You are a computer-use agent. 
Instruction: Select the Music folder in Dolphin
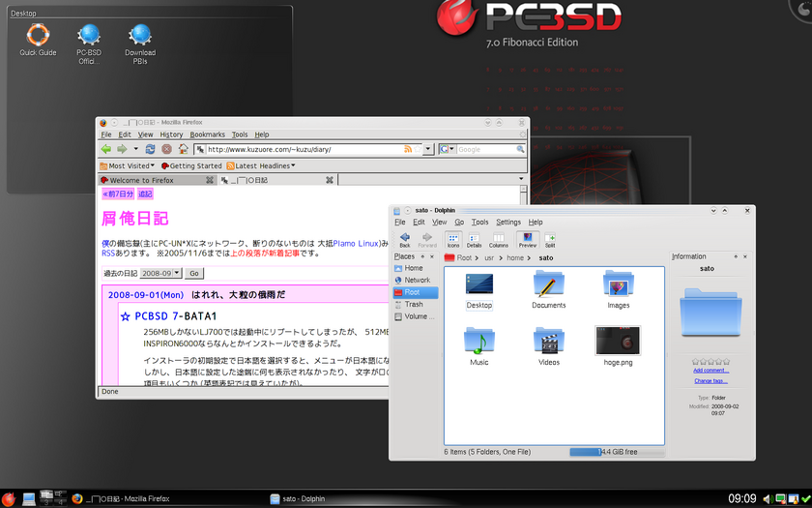point(479,346)
